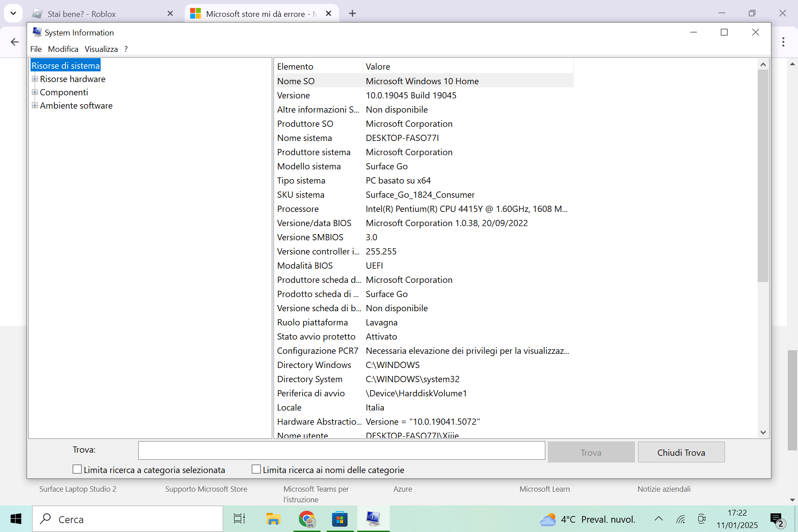This screenshot has width=798, height=532.
Task: Expand the Ambiente software tree node
Action: click(x=35, y=106)
